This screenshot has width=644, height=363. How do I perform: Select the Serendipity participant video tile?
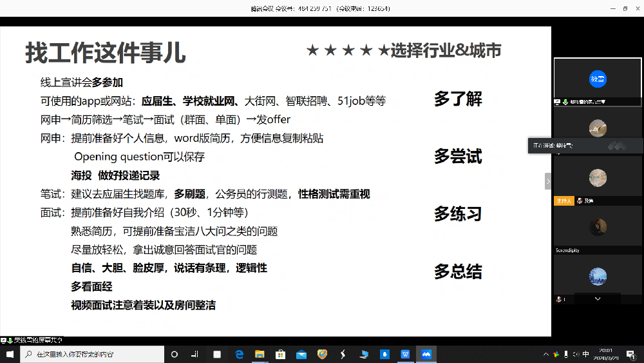point(598,229)
